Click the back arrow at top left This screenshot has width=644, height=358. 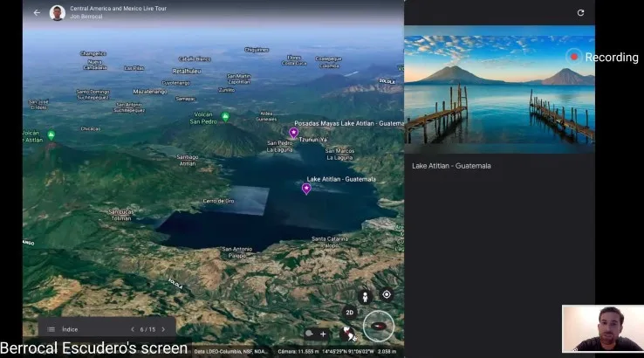click(x=37, y=13)
